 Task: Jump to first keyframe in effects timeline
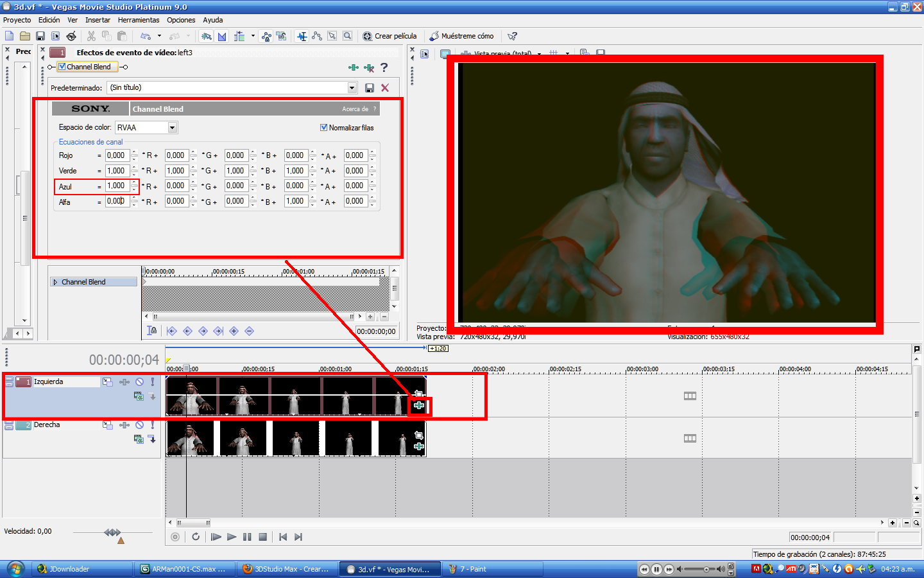coord(172,331)
